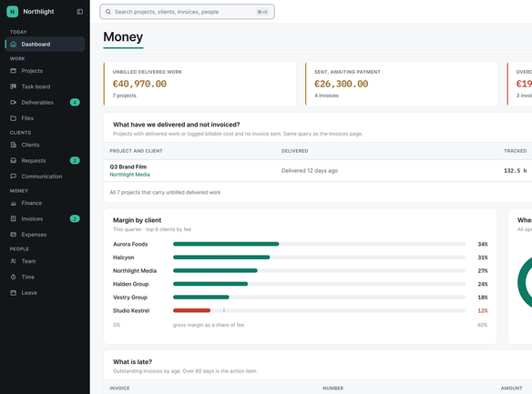Collapse the sidebar with the panel toggle icon

(x=80, y=12)
